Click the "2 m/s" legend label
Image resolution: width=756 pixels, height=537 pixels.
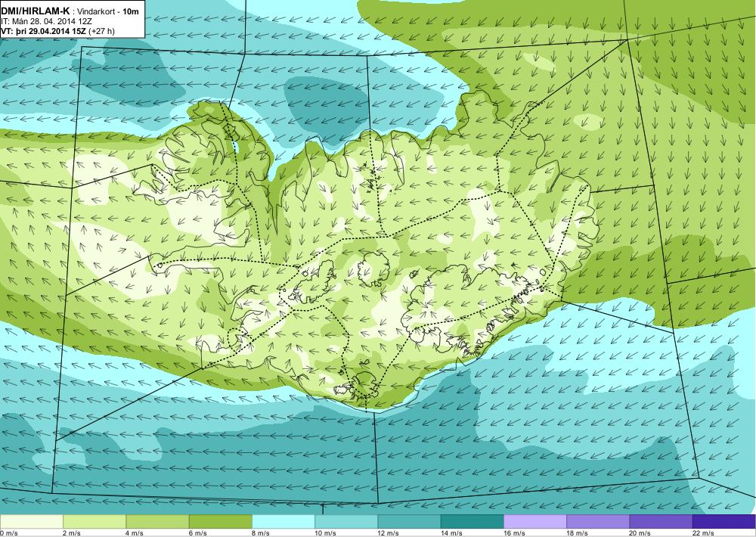[72, 533]
